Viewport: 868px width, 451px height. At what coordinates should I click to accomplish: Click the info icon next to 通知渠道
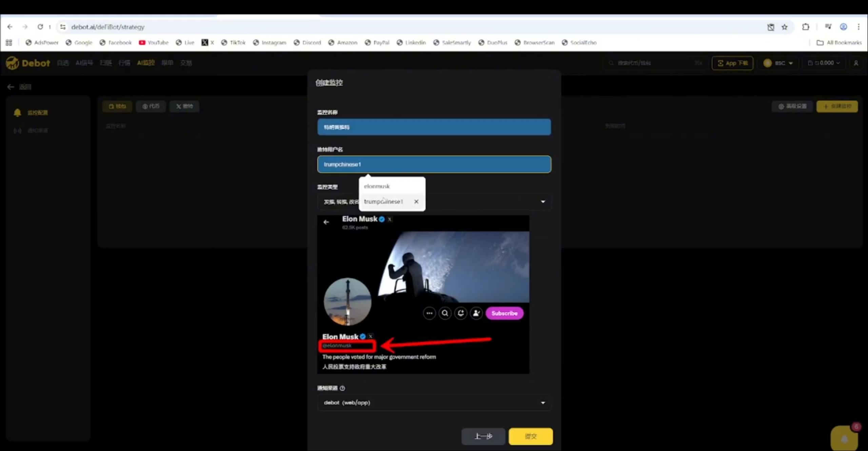tap(342, 388)
